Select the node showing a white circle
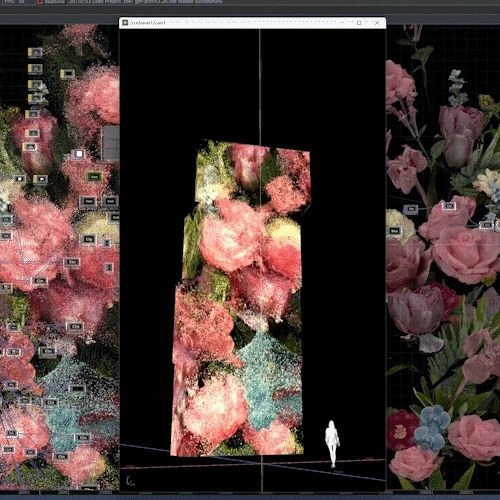500x500 pixels. click(x=20, y=179)
